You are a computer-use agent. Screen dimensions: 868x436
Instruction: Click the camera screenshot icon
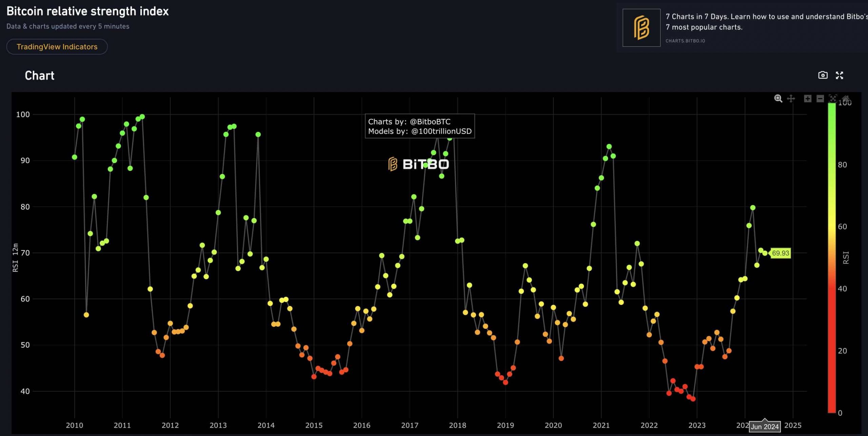[x=823, y=75]
